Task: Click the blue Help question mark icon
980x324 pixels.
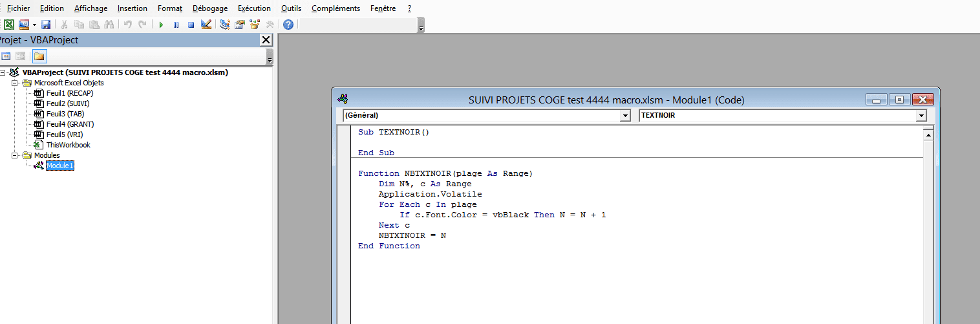Action: point(288,25)
